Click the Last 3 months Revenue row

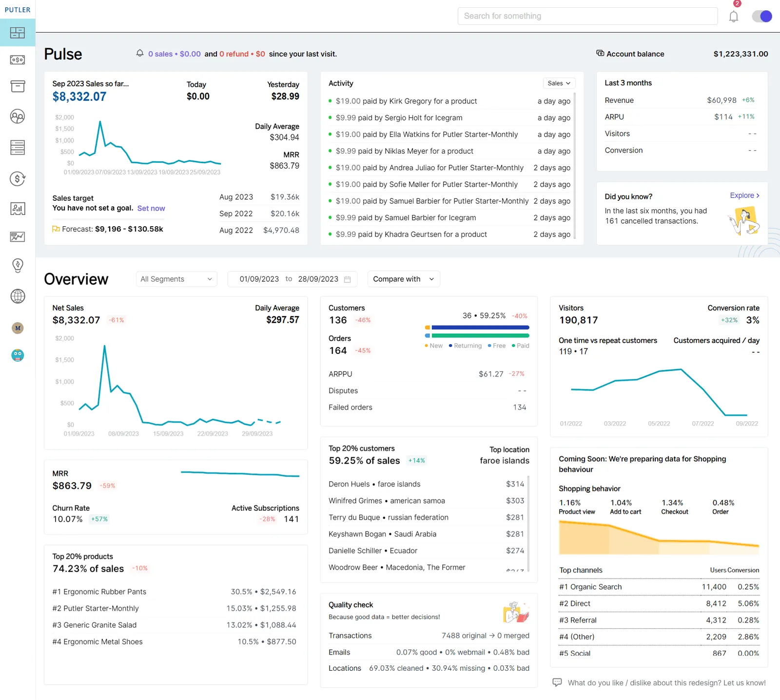click(681, 100)
